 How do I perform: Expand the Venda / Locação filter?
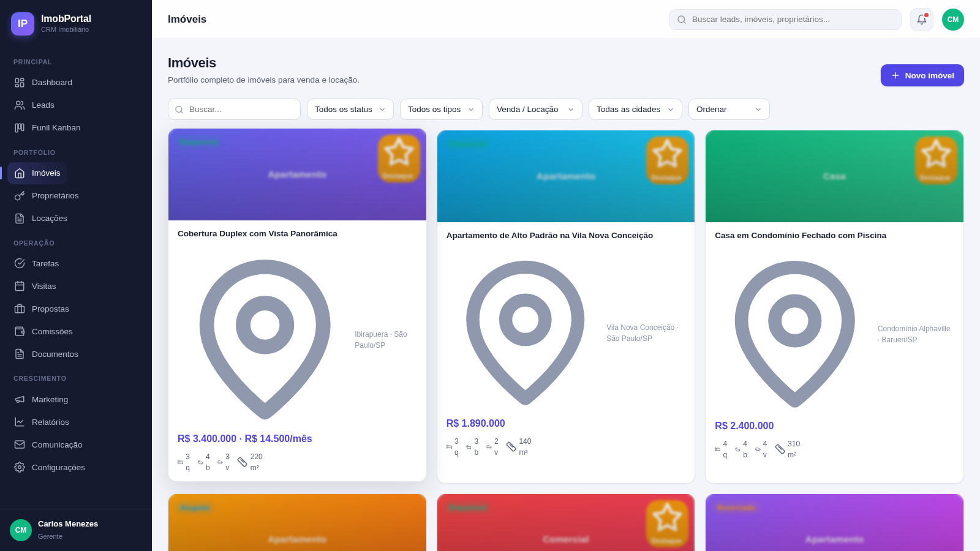tap(535, 110)
